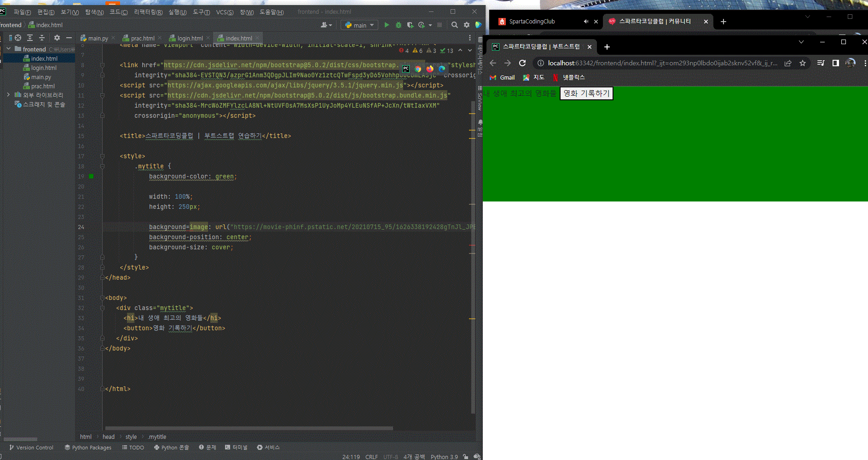Open page in Firefox from editor popup
Image resolution: width=868 pixels, height=460 pixels.
430,69
